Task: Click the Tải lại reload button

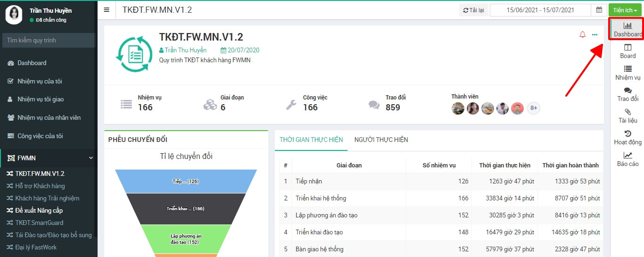Action: (x=474, y=10)
